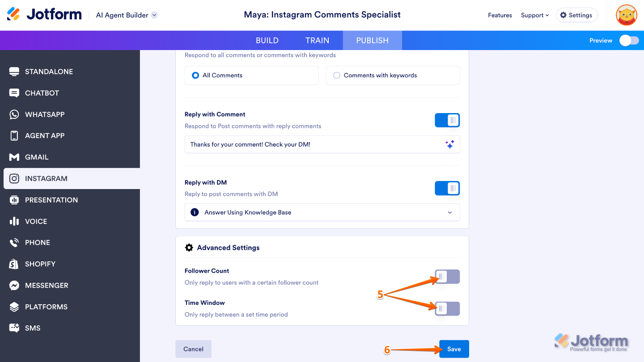The width and height of the screenshot is (644, 362).
Task: Open the AI Agent Builder dropdown
Action: [154, 15]
